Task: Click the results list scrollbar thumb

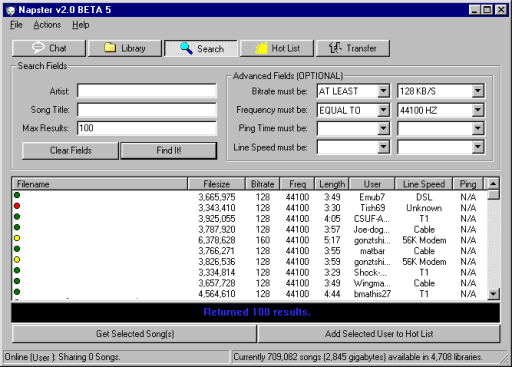Action: pos(493,195)
